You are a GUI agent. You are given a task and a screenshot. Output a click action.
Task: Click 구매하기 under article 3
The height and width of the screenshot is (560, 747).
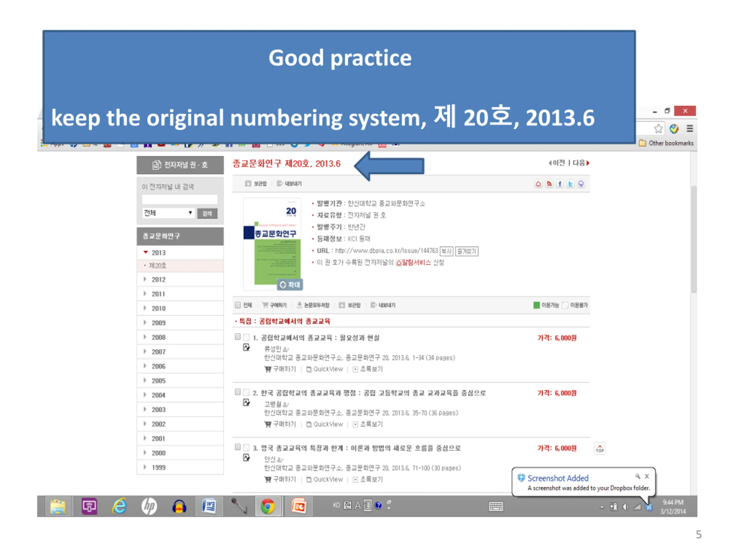280,479
